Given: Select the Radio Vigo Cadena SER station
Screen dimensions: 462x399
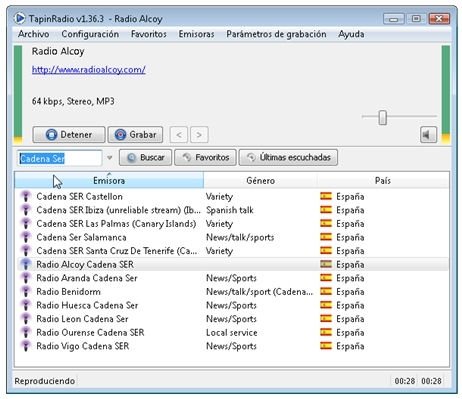Looking at the screenshot, I should pos(83,346).
